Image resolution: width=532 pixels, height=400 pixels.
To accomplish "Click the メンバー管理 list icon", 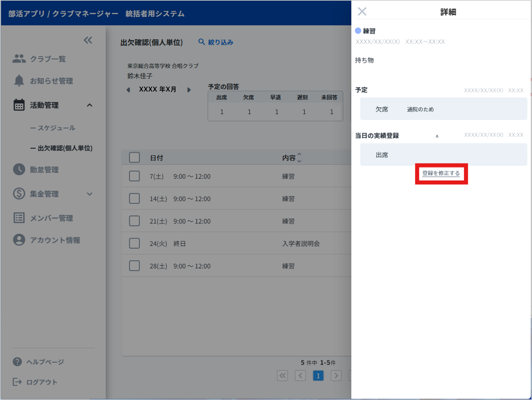I will [x=19, y=218].
